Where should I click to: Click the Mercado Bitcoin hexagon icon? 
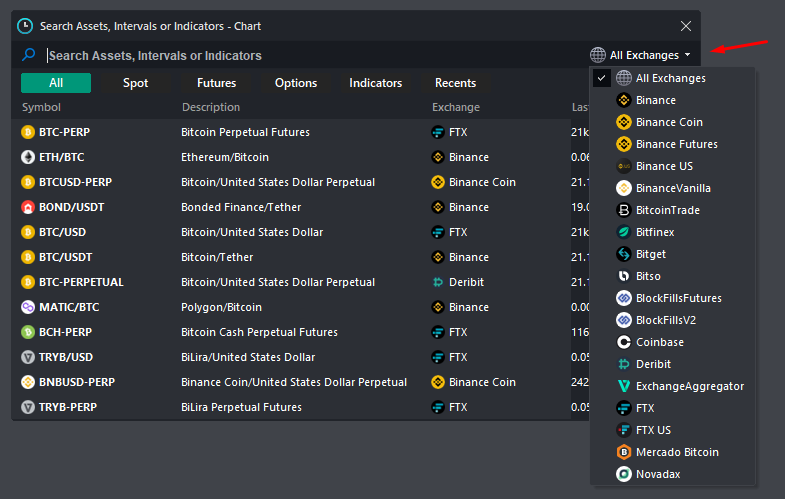pyautogui.click(x=624, y=452)
